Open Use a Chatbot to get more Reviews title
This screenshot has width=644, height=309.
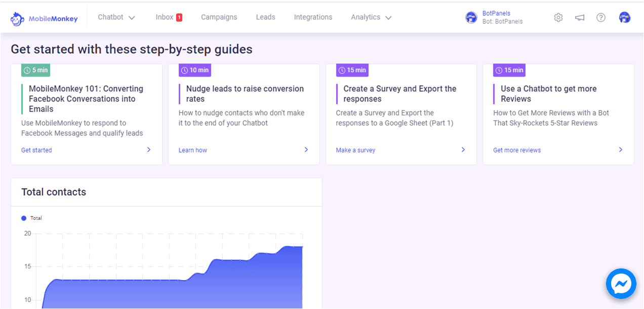tap(549, 94)
